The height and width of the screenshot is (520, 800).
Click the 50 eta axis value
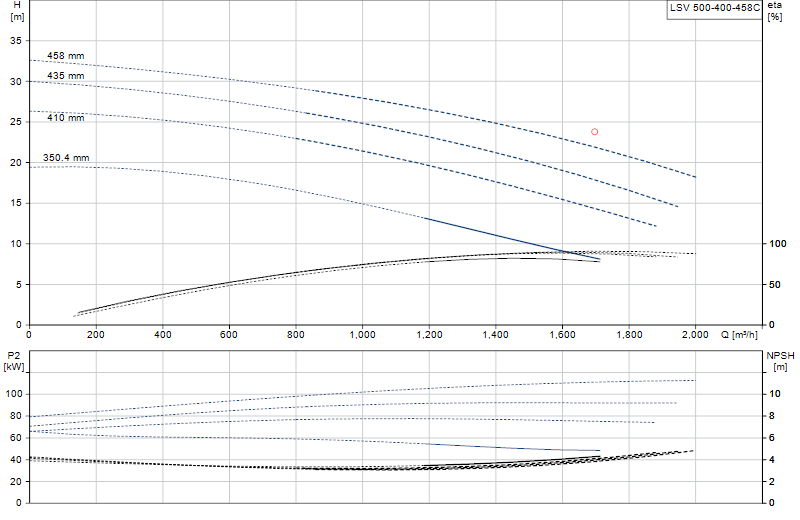774,285
